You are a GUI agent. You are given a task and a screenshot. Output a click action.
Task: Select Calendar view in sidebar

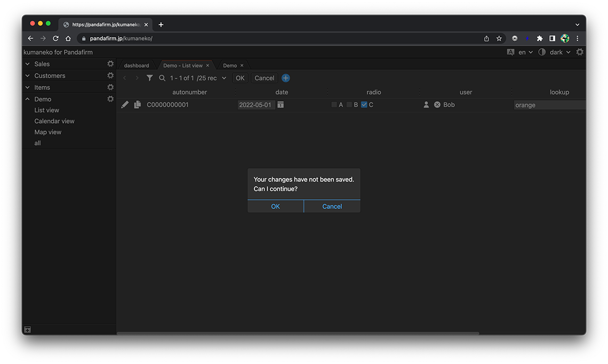tap(54, 121)
